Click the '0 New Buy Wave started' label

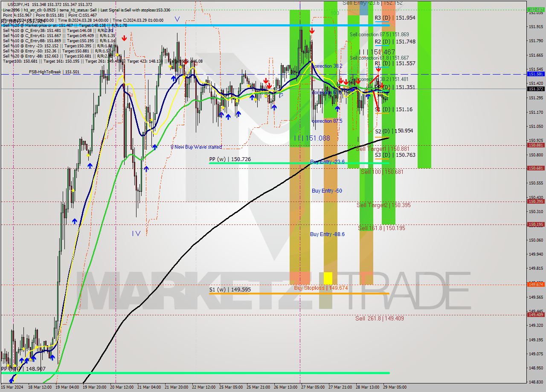point(196,147)
